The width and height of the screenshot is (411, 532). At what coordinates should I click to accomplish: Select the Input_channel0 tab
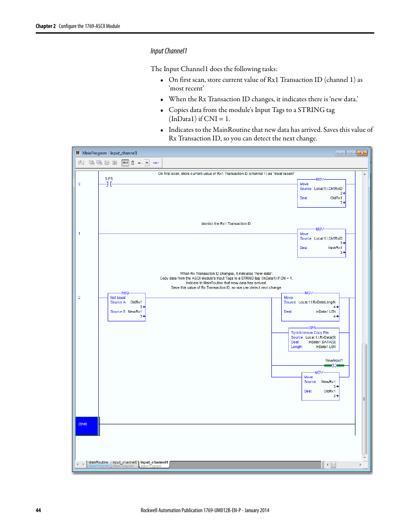125,464
